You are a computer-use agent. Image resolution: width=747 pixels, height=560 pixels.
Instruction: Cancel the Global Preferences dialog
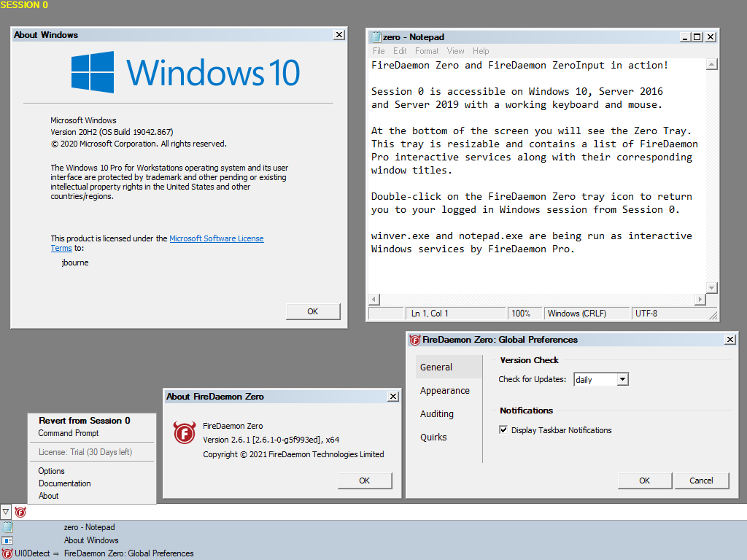[x=701, y=481]
